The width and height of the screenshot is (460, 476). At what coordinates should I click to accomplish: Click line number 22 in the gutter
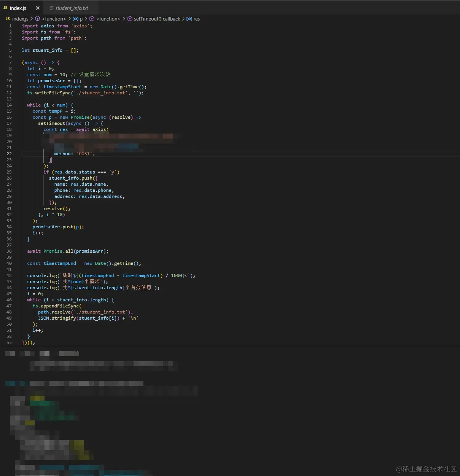tap(9, 154)
